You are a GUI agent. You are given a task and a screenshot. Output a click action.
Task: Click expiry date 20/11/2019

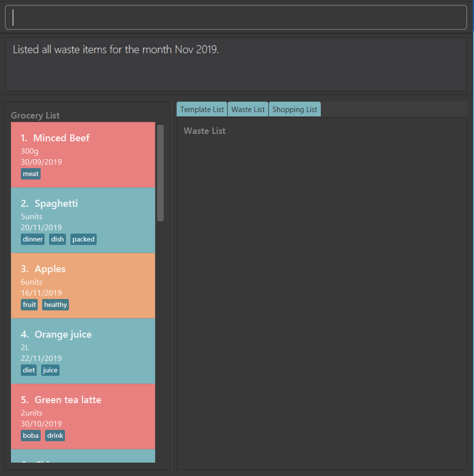pyautogui.click(x=41, y=228)
